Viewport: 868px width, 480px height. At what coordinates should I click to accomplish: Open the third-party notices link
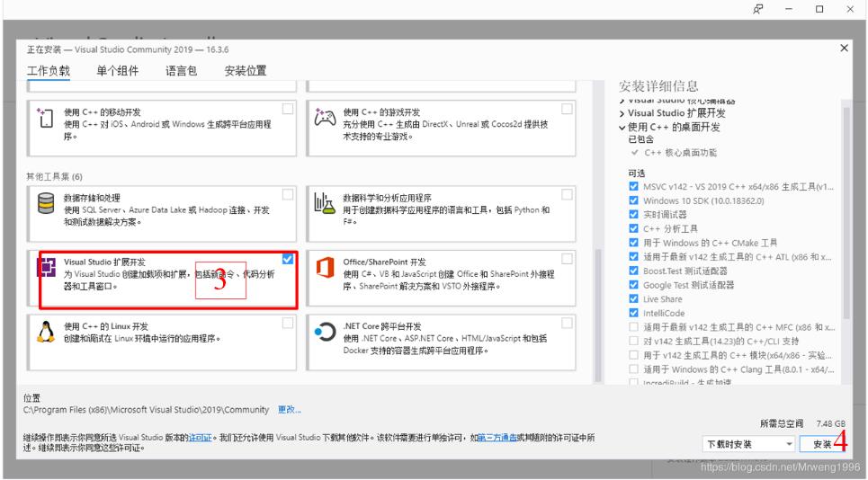coord(497,438)
